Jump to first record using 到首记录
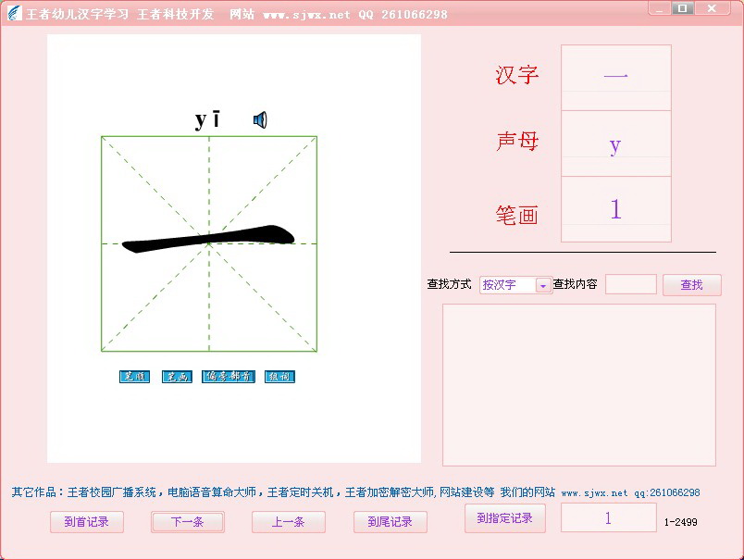Image resolution: width=744 pixels, height=560 pixels. point(87,521)
